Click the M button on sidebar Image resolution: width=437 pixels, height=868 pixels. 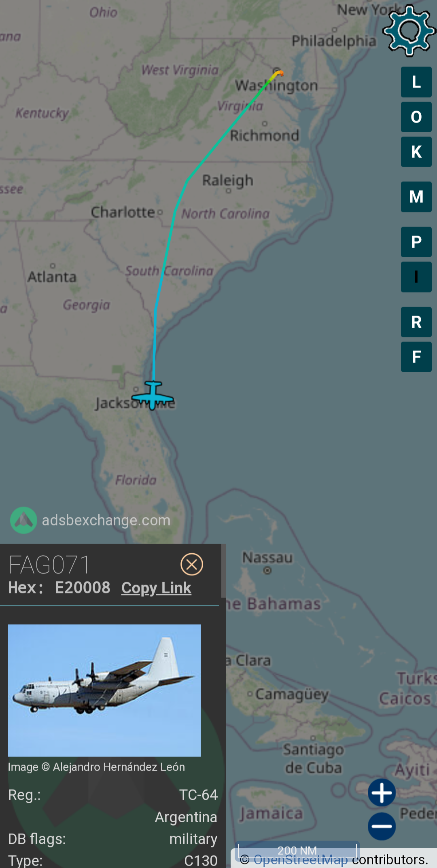coord(416,197)
